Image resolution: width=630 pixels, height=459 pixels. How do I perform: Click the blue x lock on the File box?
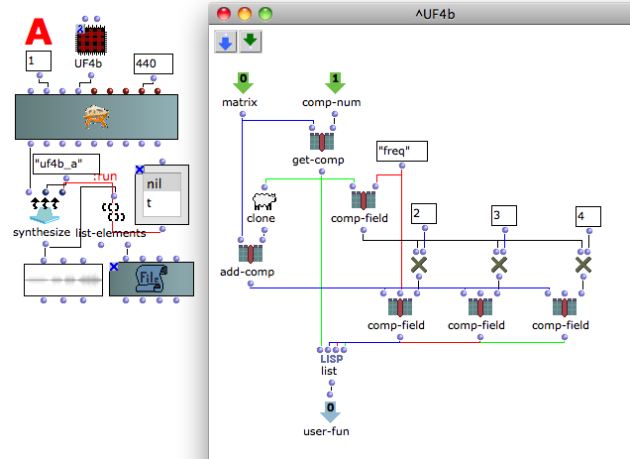click(x=114, y=267)
